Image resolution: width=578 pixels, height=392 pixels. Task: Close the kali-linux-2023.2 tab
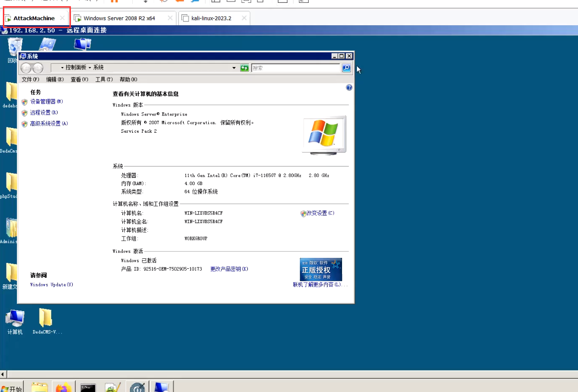point(244,18)
